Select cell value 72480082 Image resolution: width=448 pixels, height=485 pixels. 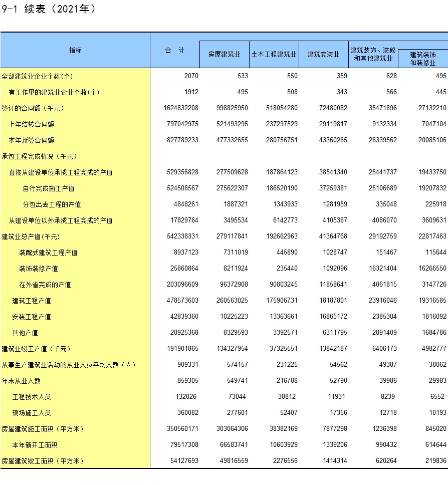(x=333, y=108)
